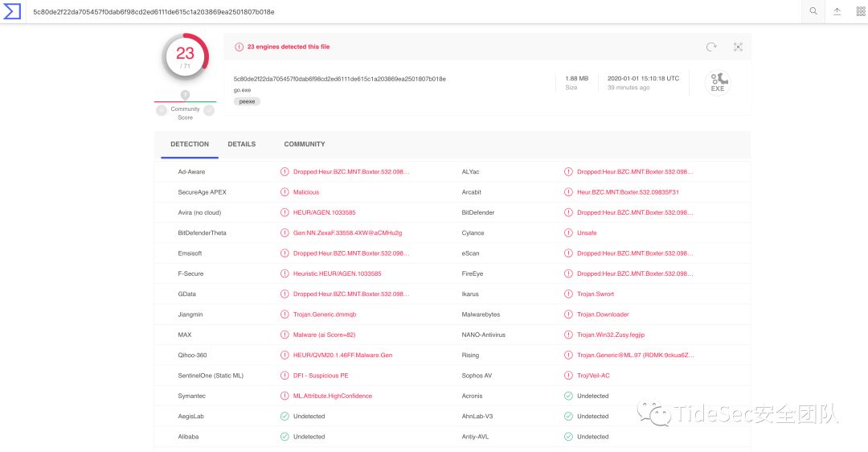Click the Jiangmin engine name
Image resolution: width=868 pixels, height=452 pixels.
point(190,314)
